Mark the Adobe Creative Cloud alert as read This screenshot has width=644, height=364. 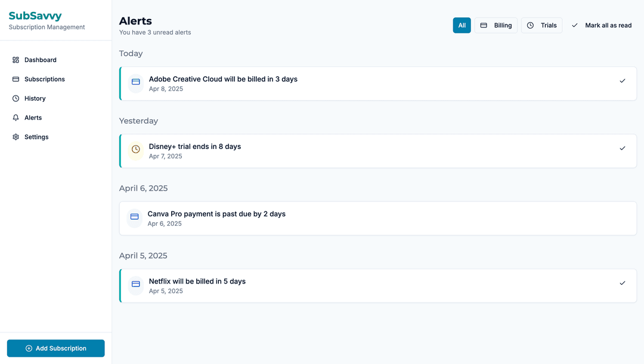pos(623,80)
